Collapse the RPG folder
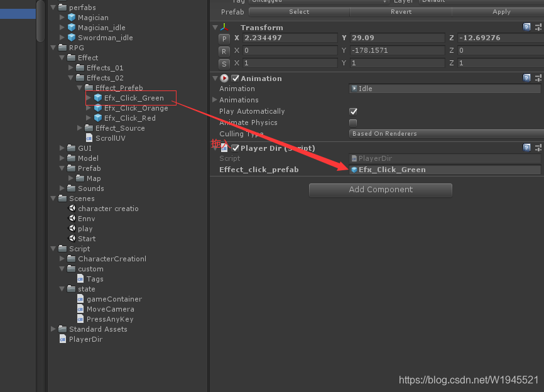 pyautogui.click(x=53, y=48)
